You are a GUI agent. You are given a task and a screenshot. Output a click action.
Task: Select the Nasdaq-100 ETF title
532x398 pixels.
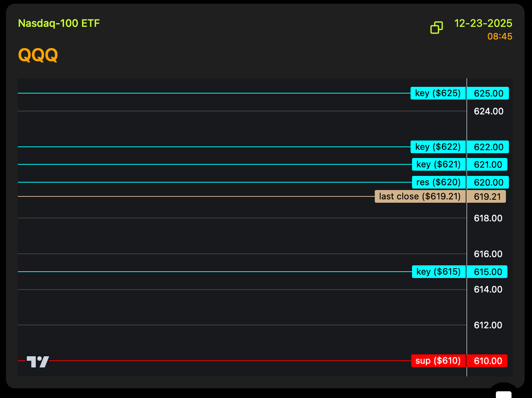(x=59, y=23)
